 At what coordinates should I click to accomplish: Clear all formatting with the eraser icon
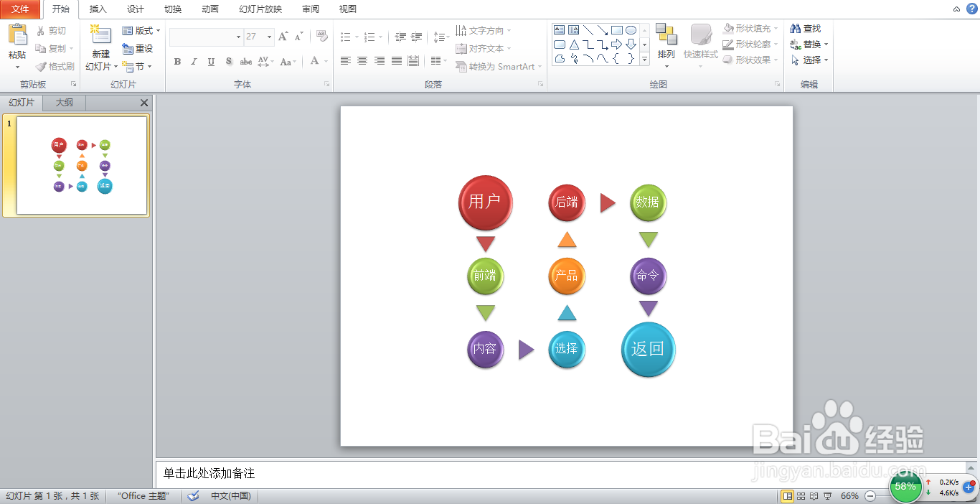pyautogui.click(x=321, y=36)
